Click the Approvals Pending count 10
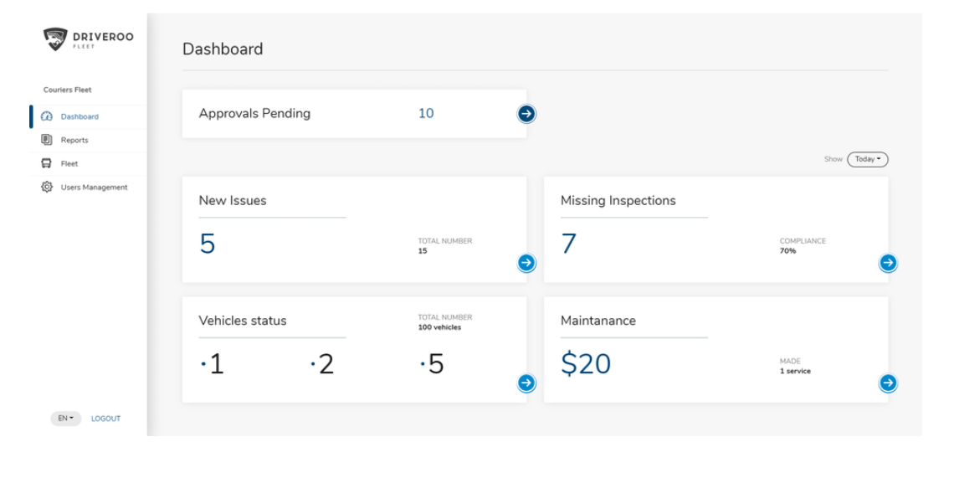The height and width of the screenshot is (478, 980). tap(426, 114)
